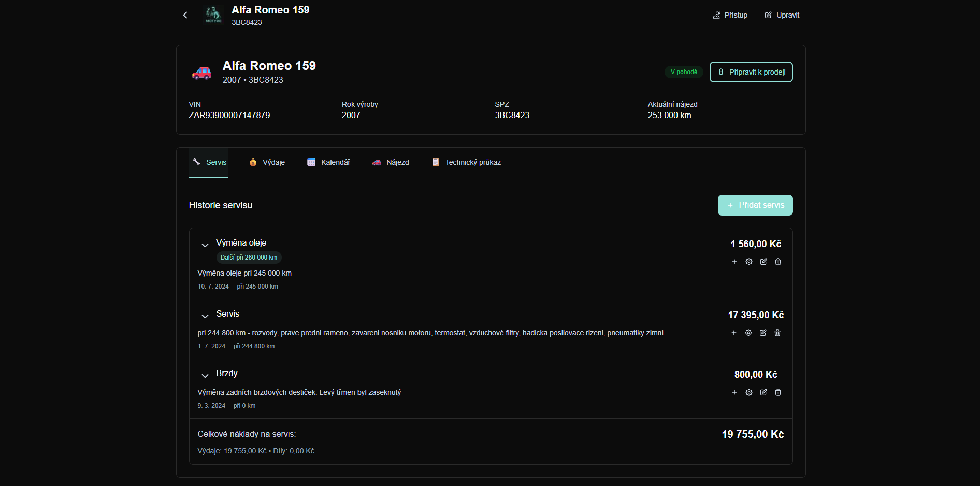Open the Technický průkaz tab

(466, 162)
